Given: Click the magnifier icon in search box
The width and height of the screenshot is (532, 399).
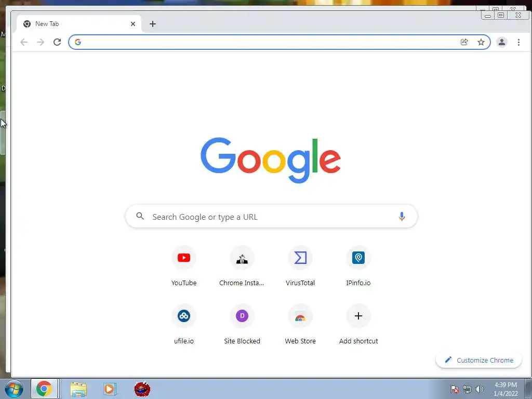Looking at the screenshot, I should (140, 216).
